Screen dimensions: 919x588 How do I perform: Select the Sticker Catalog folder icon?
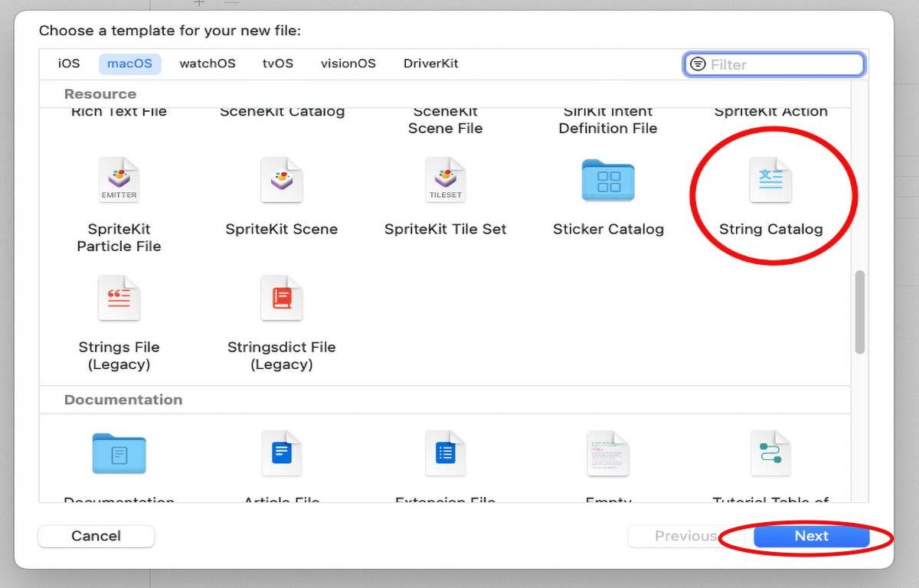click(x=608, y=181)
